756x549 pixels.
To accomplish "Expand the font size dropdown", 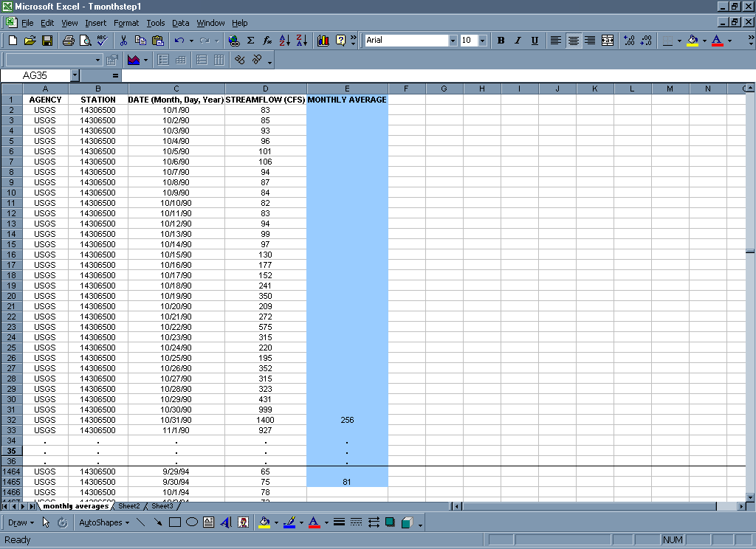I will (x=482, y=41).
